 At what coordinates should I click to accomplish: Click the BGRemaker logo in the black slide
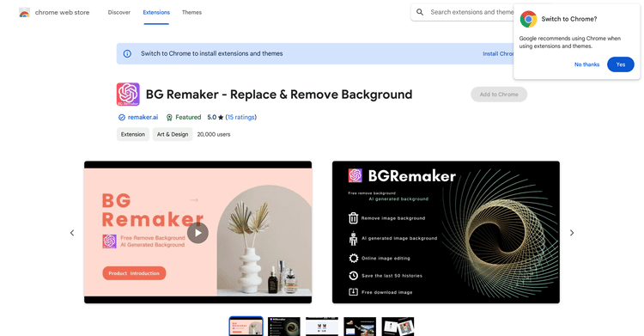(355, 175)
